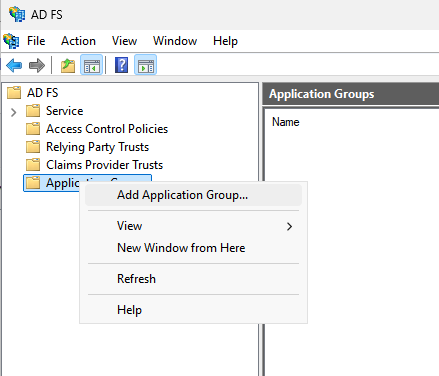Click the Relying Party Trusts folder icon
The height and width of the screenshot is (376, 439).
[x=33, y=147]
